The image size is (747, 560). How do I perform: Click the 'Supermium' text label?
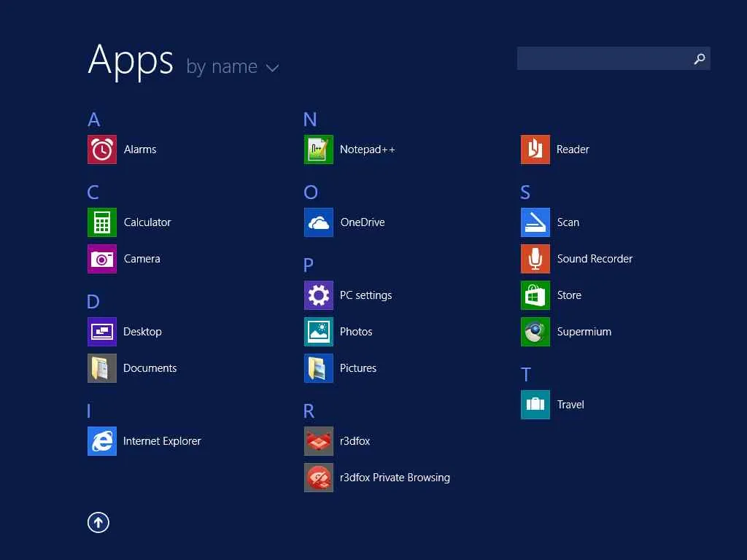tap(584, 332)
